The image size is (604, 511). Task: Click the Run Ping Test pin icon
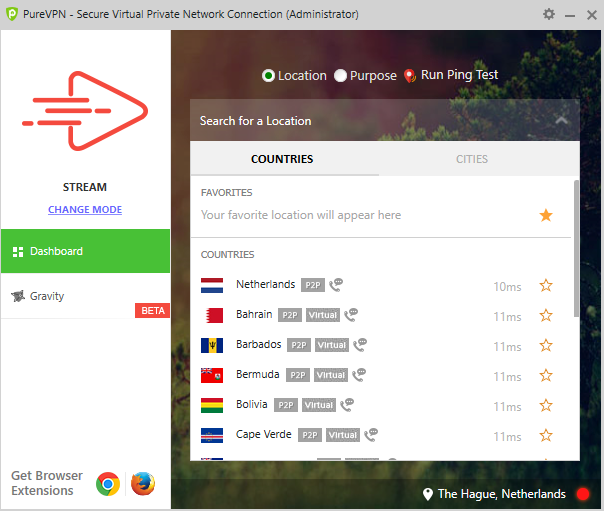click(x=410, y=75)
